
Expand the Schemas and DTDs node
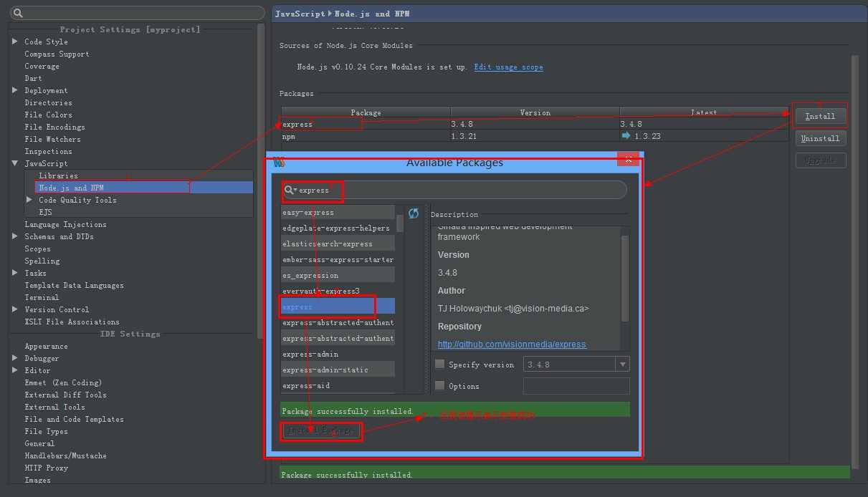click(15, 236)
